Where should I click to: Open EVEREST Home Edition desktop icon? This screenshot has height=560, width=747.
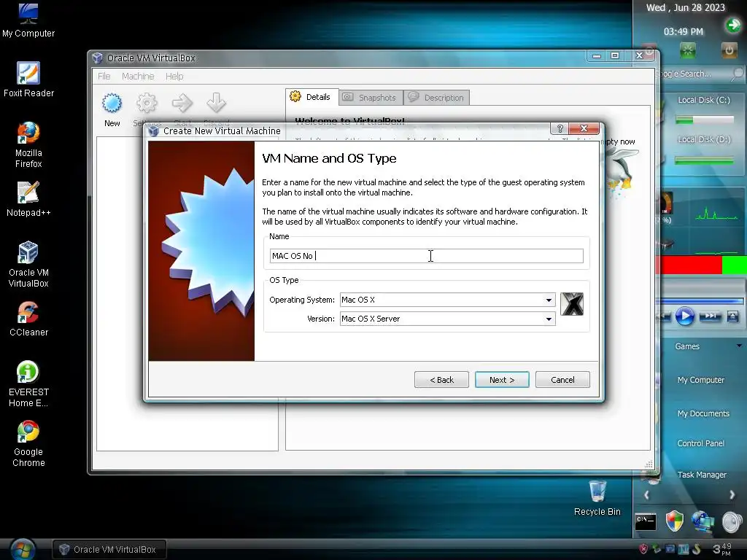28,384
